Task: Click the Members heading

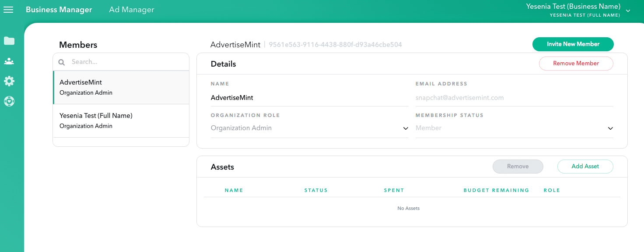Action: [x=78, y=45]
